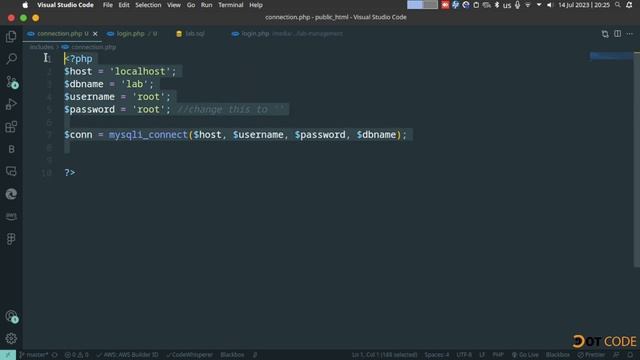Open the Run menu
Viewport: 640px width, 360px height.
206,5
